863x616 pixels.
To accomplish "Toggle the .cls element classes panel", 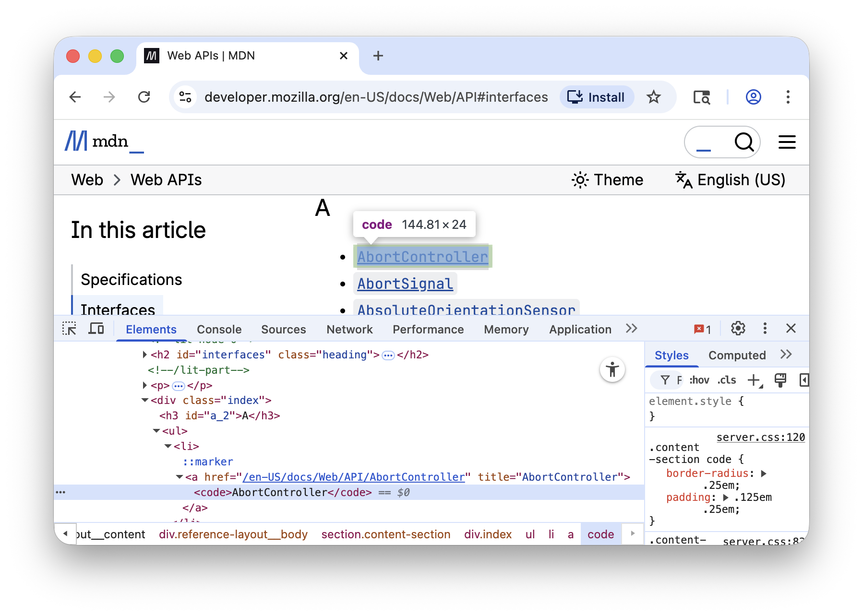I will pyautogui.click(x=727, y=380).
